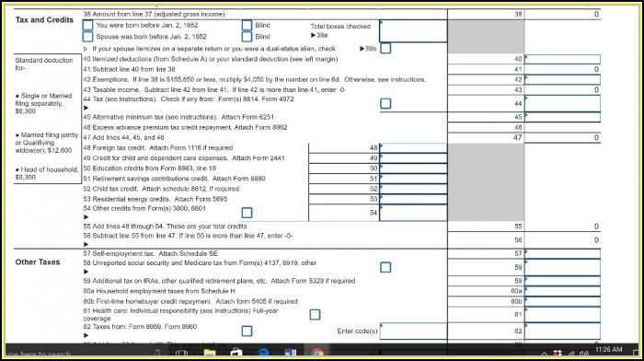Click additional tax on IRAs amount field
The image size is (644, 361).
pyautogui.click(x=562, y=281)
